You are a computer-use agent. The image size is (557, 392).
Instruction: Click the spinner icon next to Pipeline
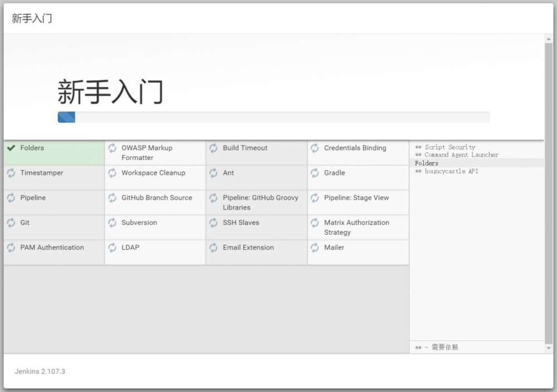[x=11, y=198]
